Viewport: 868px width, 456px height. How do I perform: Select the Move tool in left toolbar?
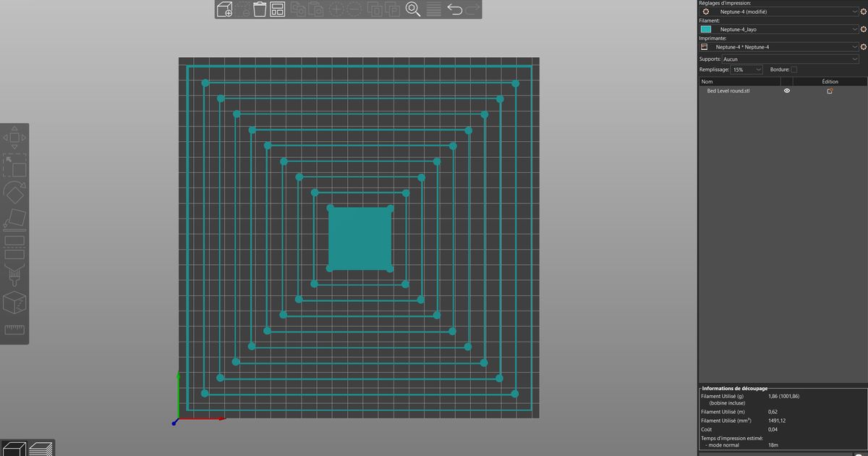click(x=14, y=136)
